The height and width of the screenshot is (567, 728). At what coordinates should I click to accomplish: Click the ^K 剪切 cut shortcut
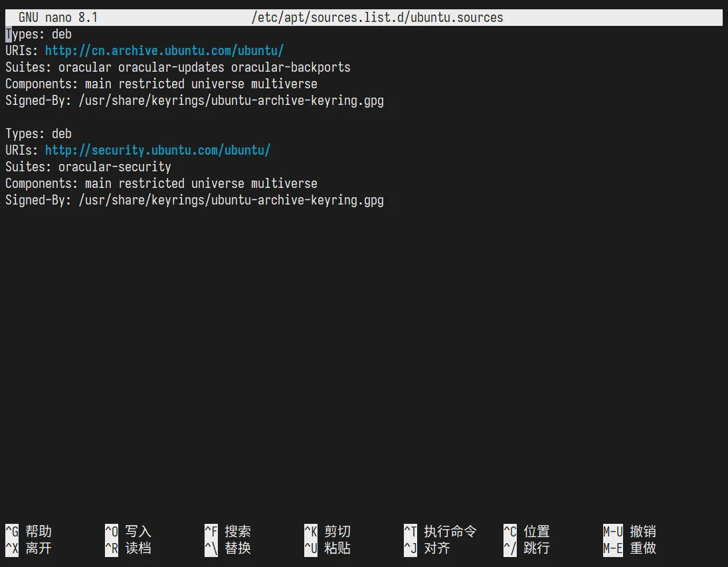tap(327, 531)
